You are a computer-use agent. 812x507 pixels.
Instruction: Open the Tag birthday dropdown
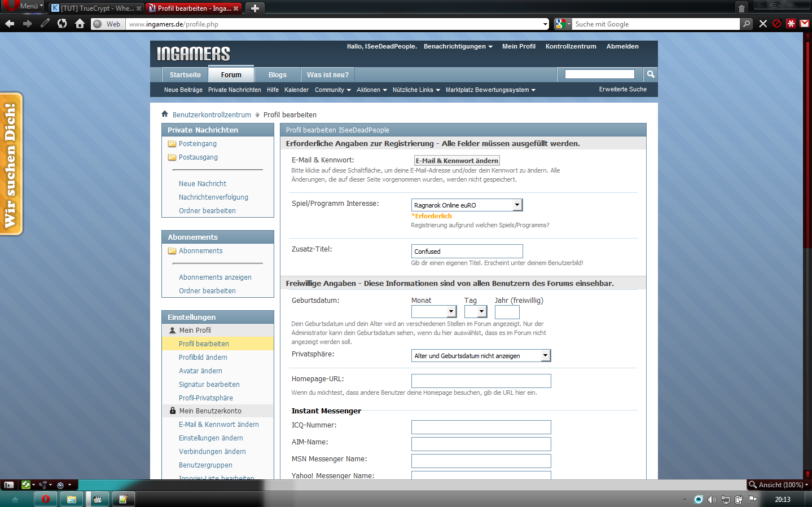481,312
